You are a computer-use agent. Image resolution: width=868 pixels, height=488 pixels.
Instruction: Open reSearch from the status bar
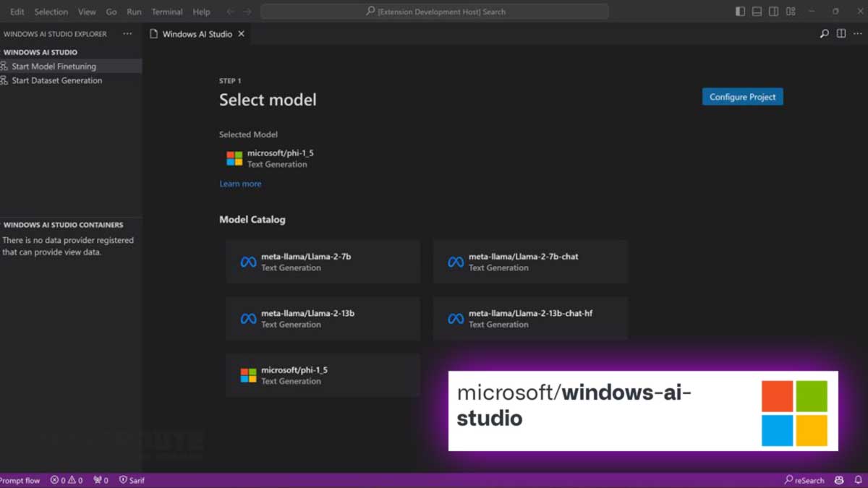point(805,480)
